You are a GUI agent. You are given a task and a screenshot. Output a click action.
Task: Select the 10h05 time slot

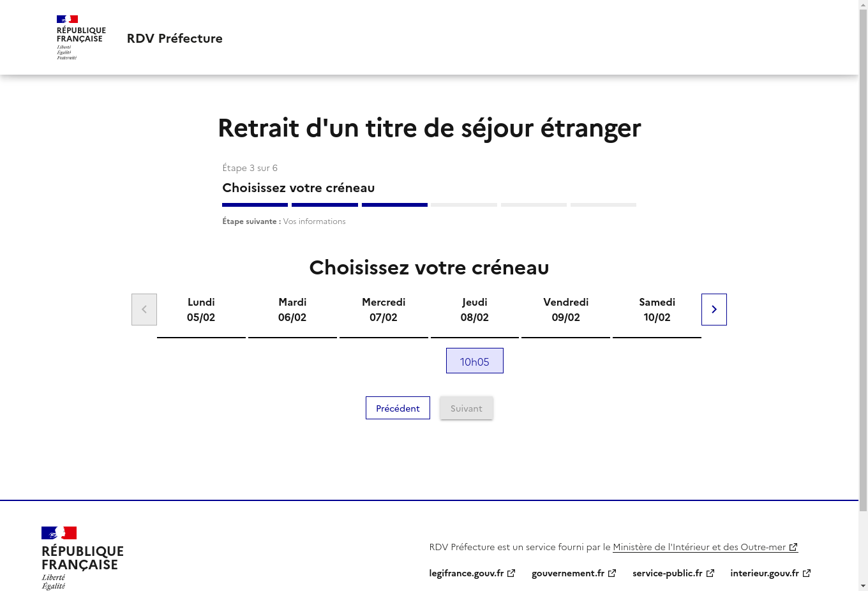[x=475, y=361]
